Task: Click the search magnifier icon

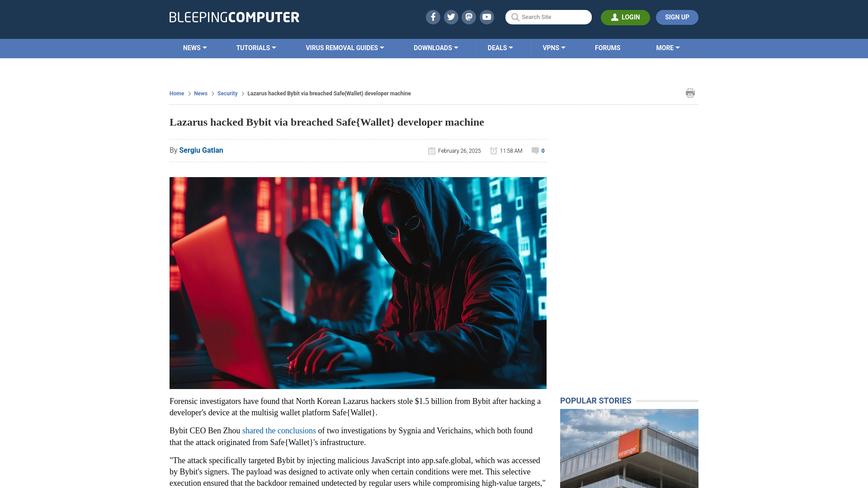Action: [x=515, y=17]
